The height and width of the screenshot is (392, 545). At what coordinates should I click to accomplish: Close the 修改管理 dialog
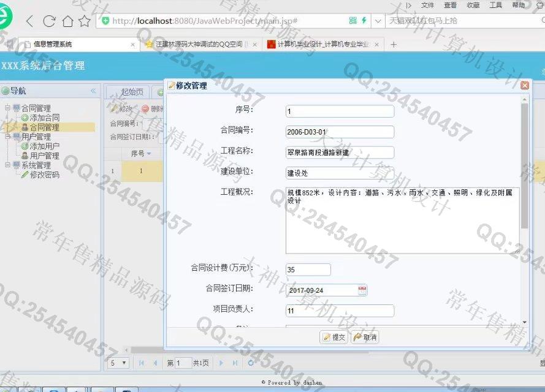525,86
